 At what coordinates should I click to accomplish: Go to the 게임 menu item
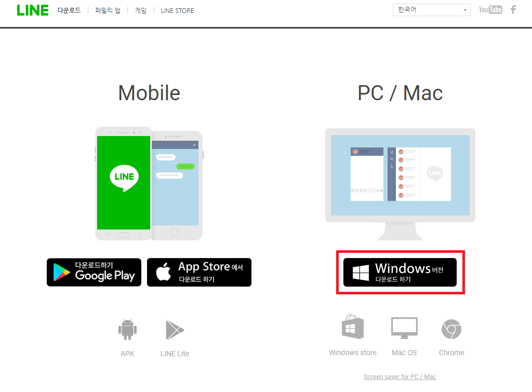pos(140,10)
